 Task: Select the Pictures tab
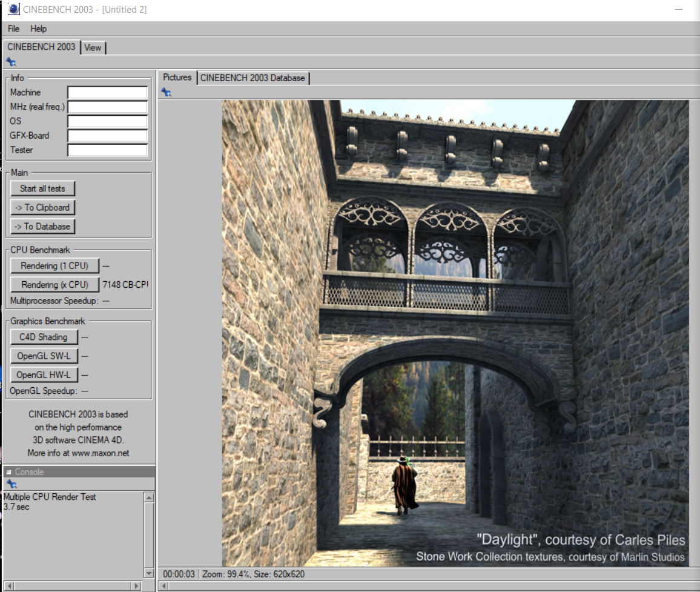click(x=177, y=78)
